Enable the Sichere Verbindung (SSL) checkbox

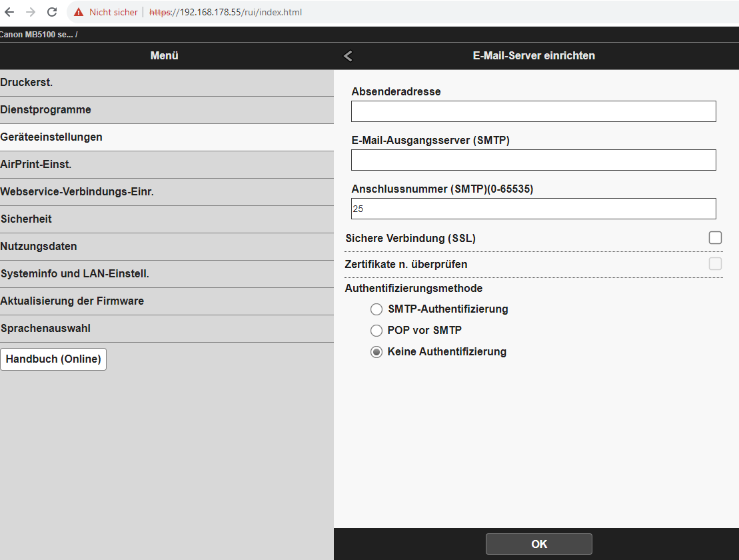(715, 237)
